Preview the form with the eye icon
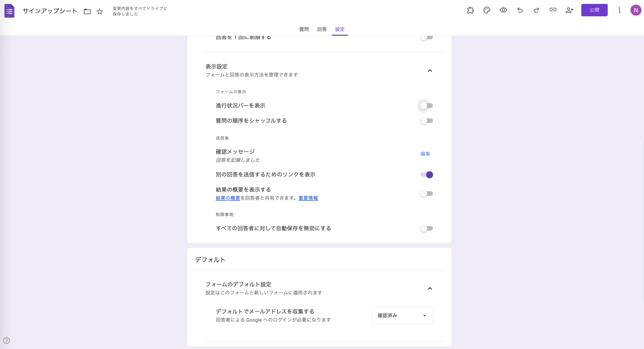Screen dimensions: 644x349 [x=503, y=10]
